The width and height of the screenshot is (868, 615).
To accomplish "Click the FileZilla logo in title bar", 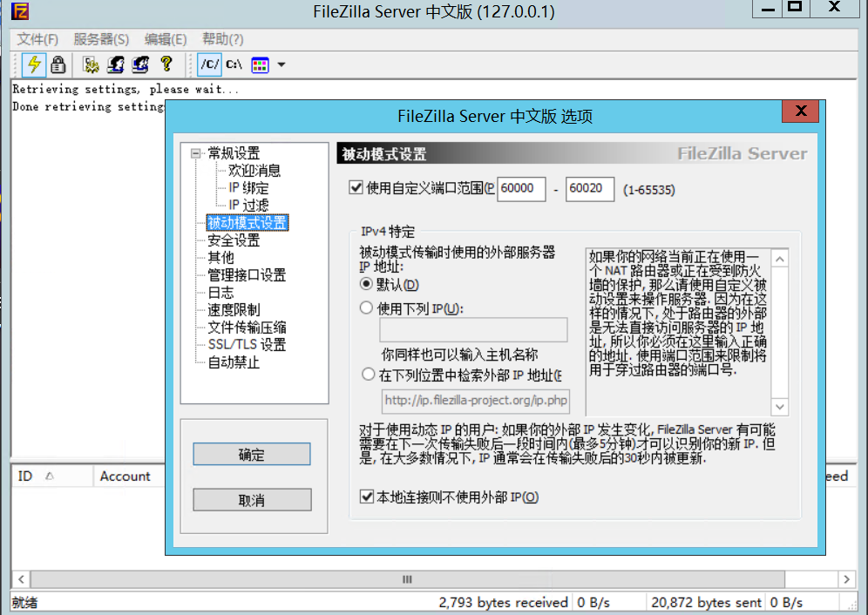I will pyautogui.click(x=20, y=11).
